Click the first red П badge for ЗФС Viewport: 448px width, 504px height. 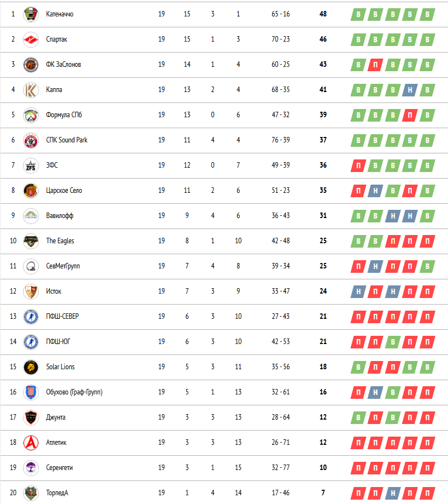[358, 165]
